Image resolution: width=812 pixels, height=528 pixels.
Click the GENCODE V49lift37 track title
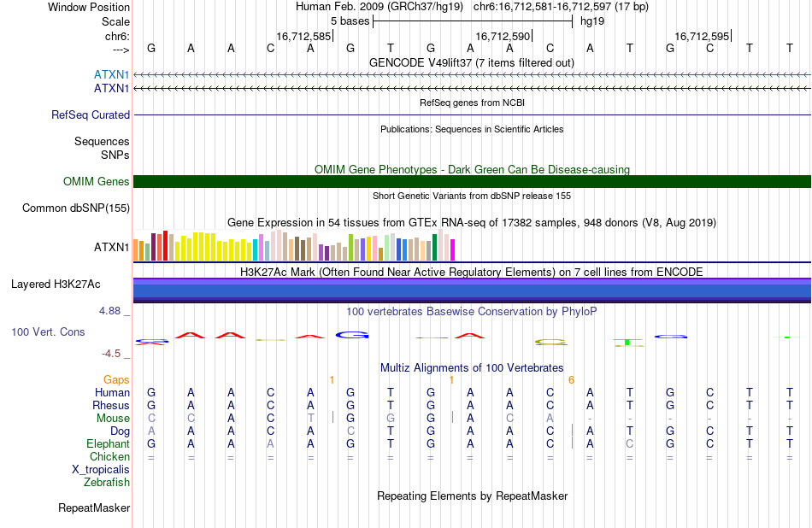click(472, 62)
